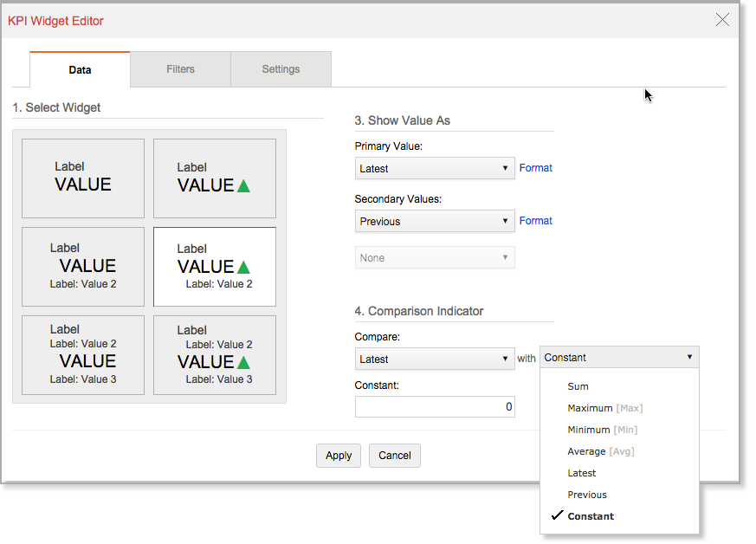Select Maximum [Max] in the comparison list

click(x=604, y=408)
